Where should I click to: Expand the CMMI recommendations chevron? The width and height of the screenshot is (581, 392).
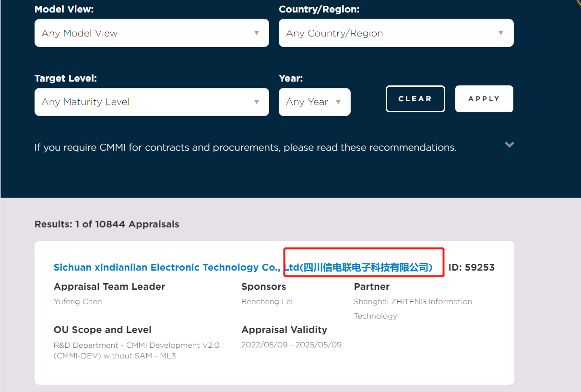pyautogui.click(x=510, y=144)
